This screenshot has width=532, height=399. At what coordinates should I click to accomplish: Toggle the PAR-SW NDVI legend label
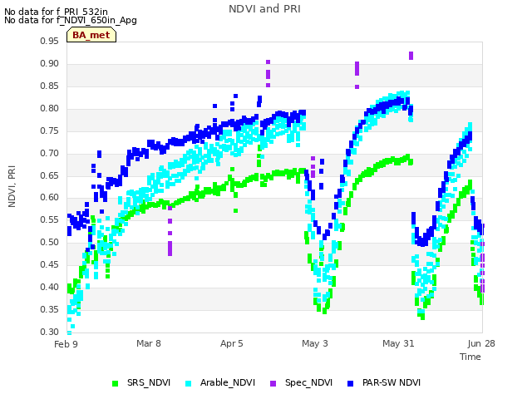tap(392, 382)
